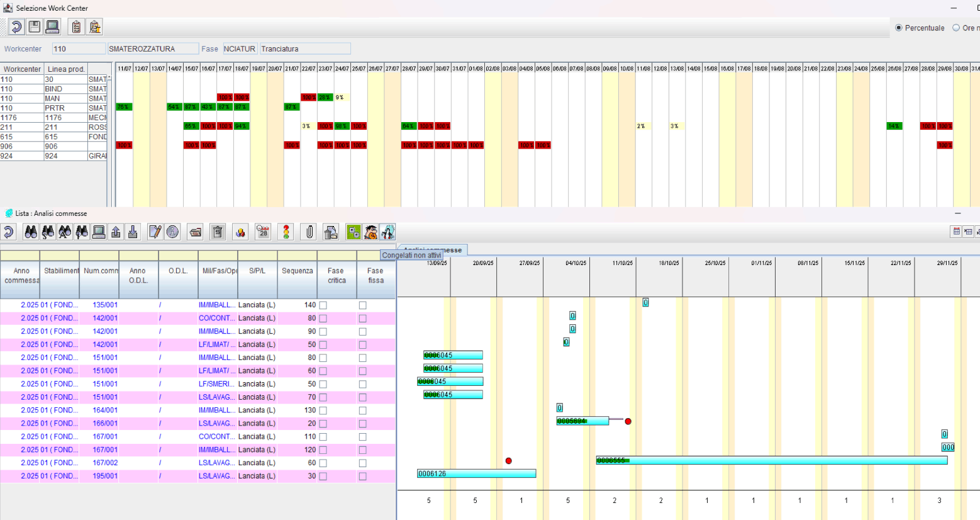Check Fase critica for commessa 135/001
The height and width of the screenshot is (520, 980).
pos(323,305)
